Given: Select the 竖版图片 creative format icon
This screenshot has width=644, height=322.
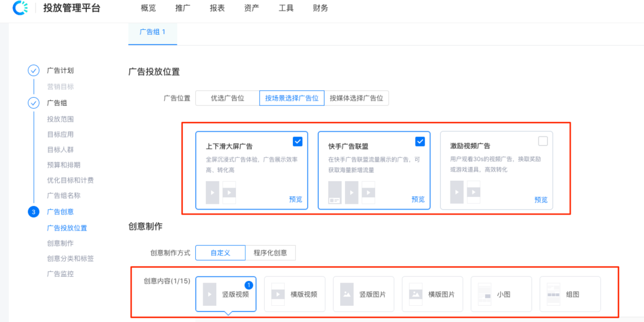Looking at the screenshot, I should coord(363,294).
